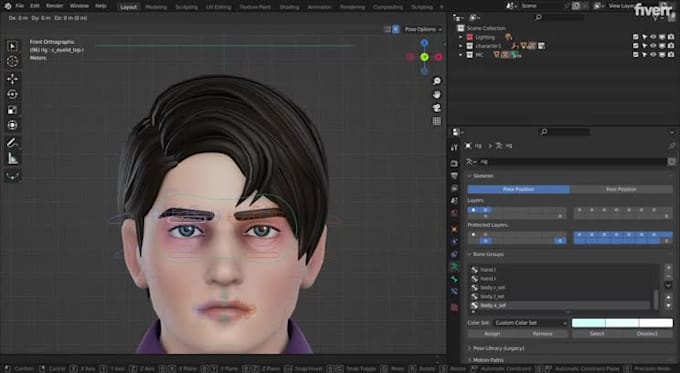Image resolution: width=680 pixels, height=373 pixels.
Task: Select the Annotate pencil tool
Action: (x=12, y=143)
